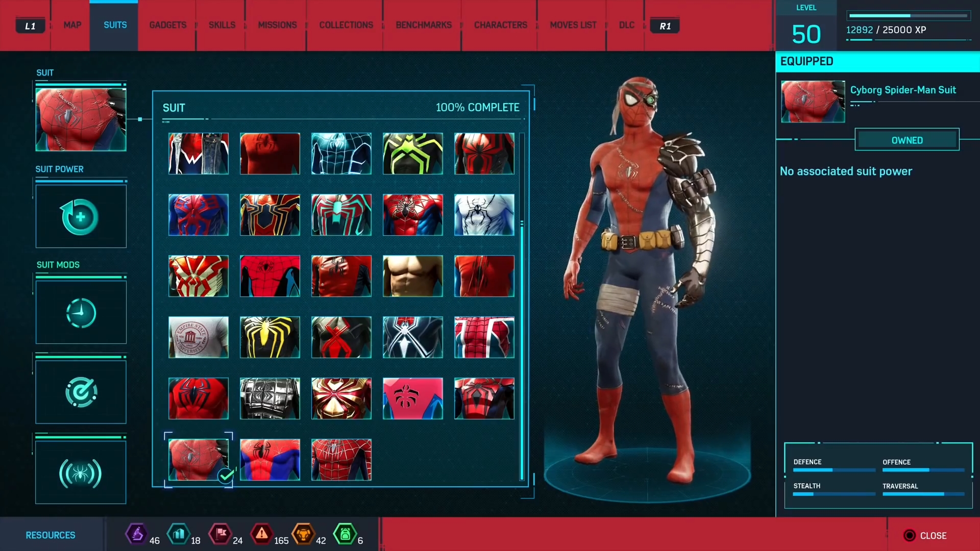View the BENCHMARKS tab

(x=424, y=25)
